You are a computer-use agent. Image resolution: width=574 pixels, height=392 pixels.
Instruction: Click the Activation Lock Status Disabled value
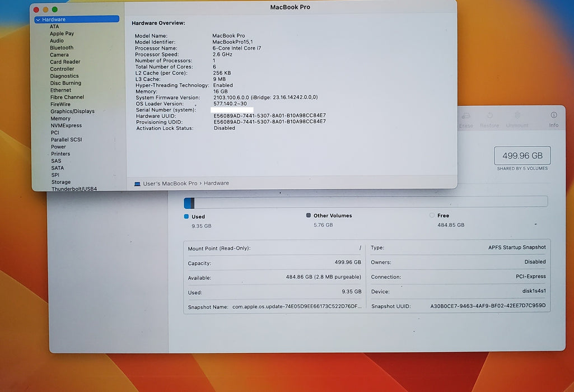(x=225, y=128)
